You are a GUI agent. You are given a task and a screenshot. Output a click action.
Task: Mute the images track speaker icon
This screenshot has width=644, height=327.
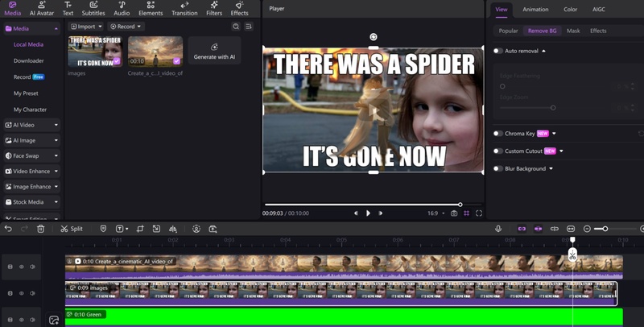point(32,293)
